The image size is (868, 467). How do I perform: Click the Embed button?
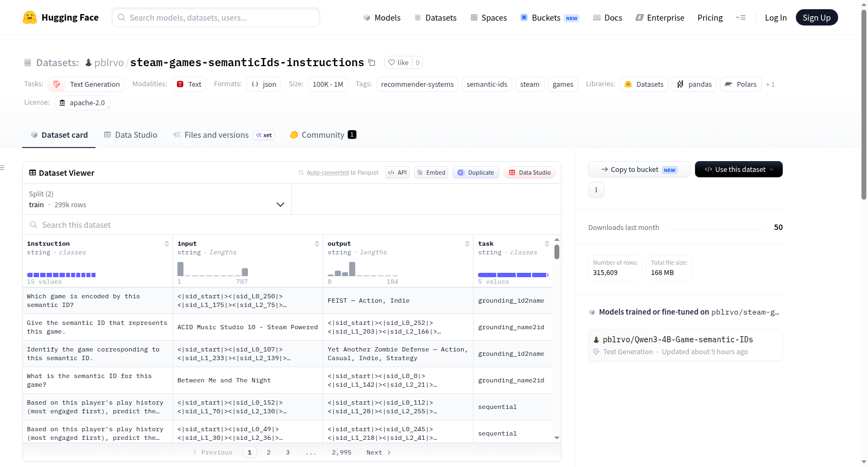[431, 172]
